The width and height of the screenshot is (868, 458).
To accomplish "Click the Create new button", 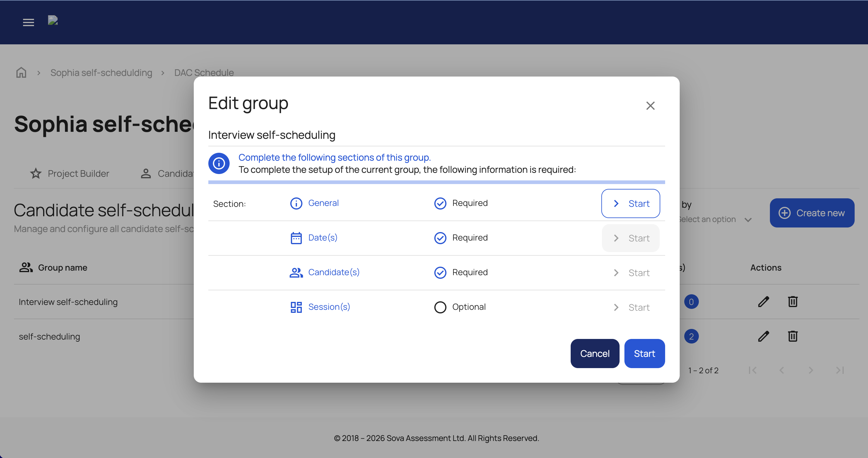I will pos(812,213).
